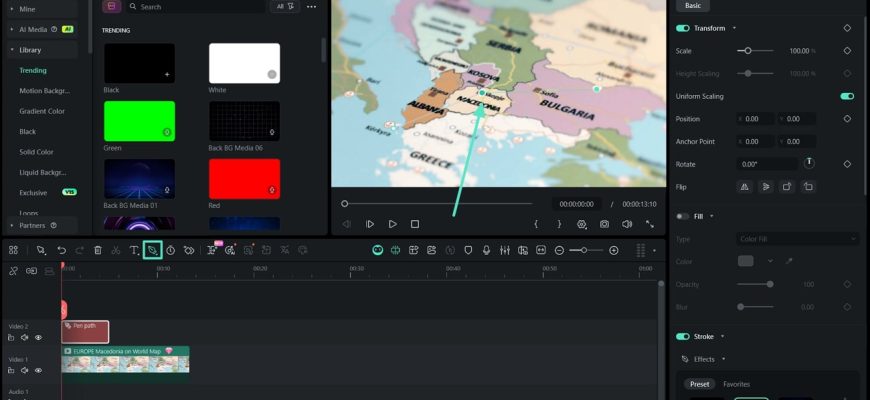Select Trending in the Library list
This screenshot has height=400, width=870.
coord(33,70)
